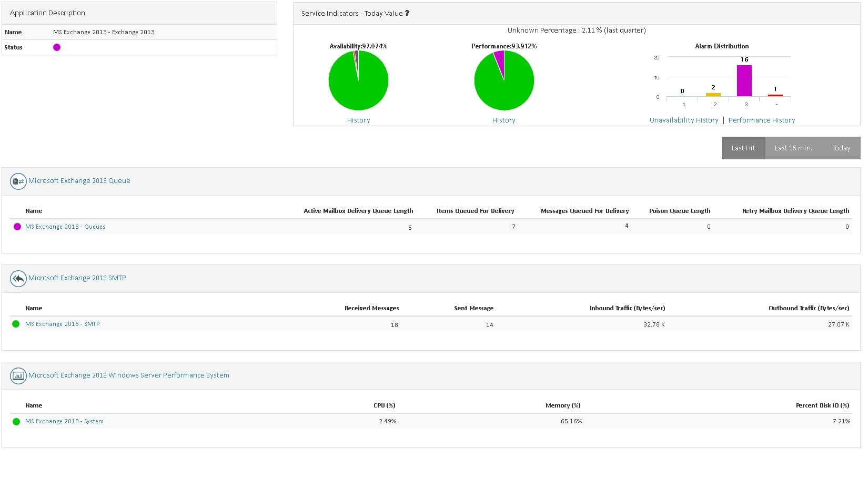Click the Performance:93.912% label
The height and width of the screenshot is (489, 868).
click(x=504, y=46)
